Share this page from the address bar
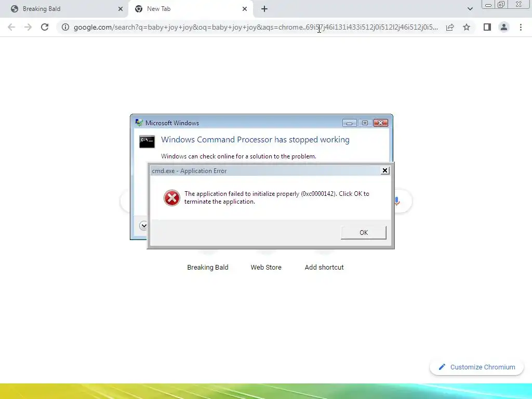 click(x=450, y=27)
